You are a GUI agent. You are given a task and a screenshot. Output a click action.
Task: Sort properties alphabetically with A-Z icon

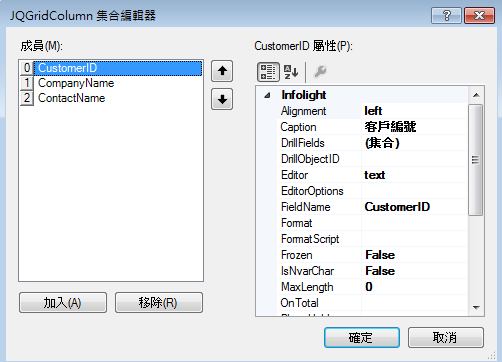pos(291,72)
